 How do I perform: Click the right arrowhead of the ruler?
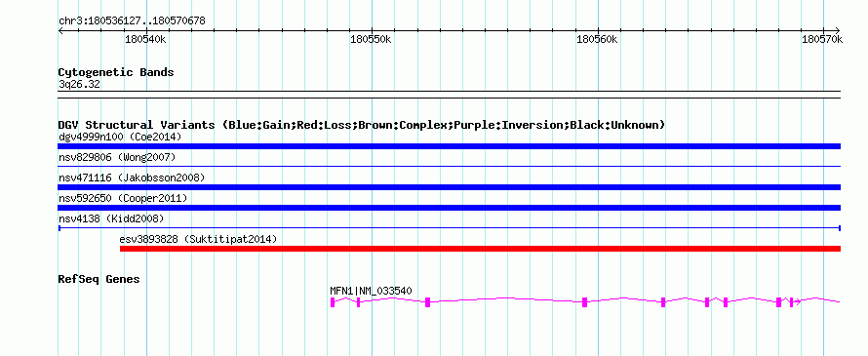coord(838,30)
